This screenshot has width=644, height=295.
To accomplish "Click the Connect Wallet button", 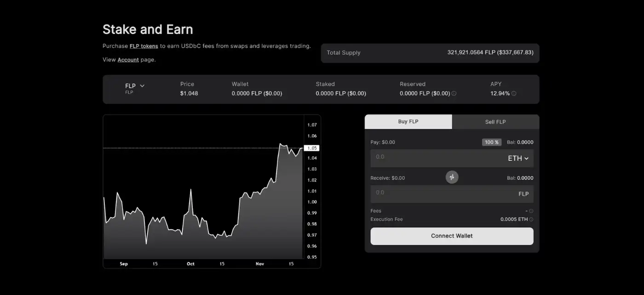I will (x=452, y=236).
